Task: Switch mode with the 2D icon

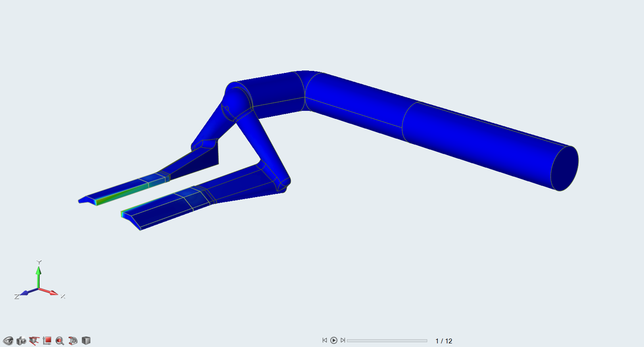Action: pos(73,341)
